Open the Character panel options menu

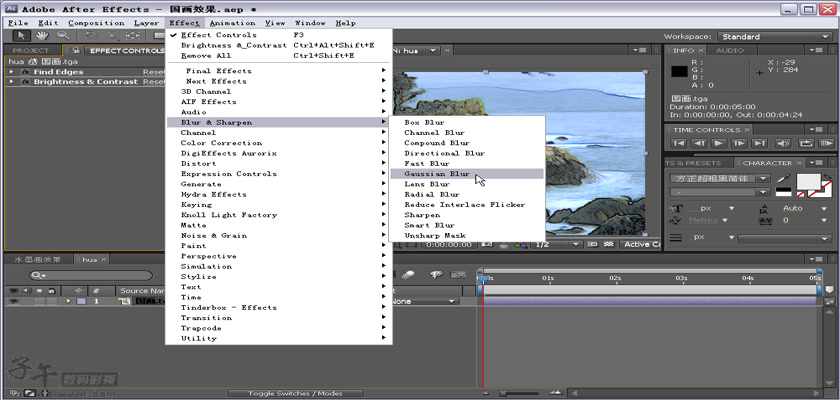[x=815, y=163]
